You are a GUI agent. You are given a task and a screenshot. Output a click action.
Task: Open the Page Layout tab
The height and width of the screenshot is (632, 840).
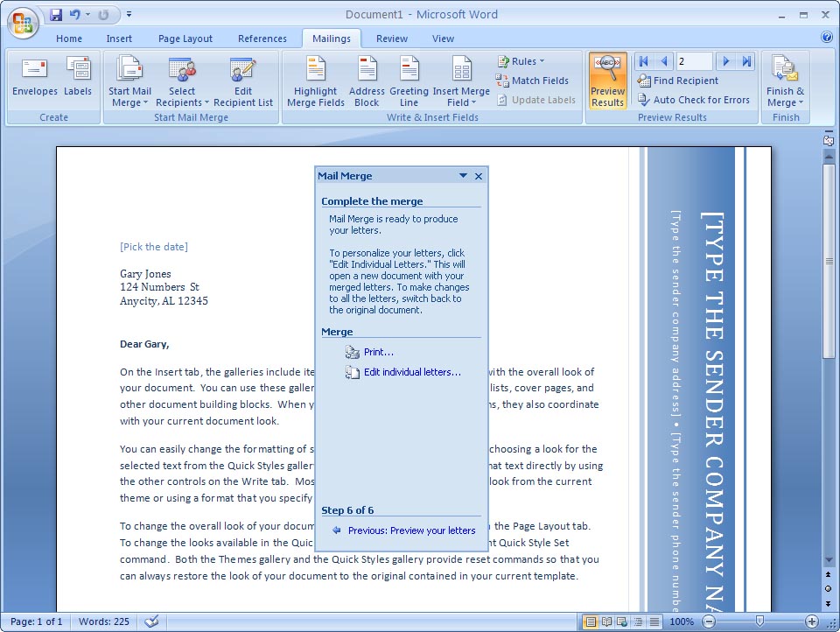coord(185,39)
